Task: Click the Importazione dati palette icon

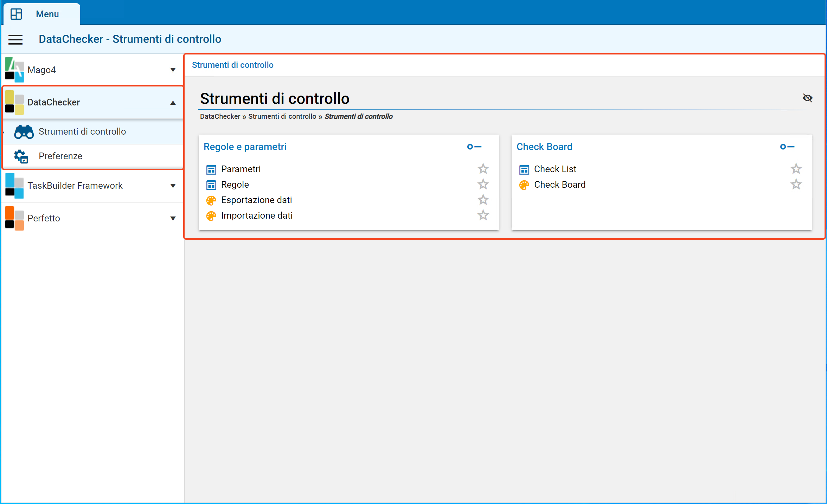Action: [211, 216]
